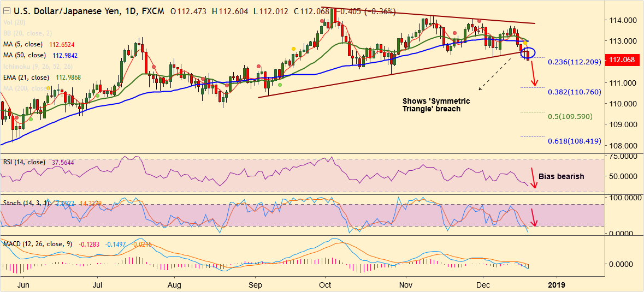The width and height of the screenshot is (644, 292).
Task: Click the open value O112.473
Action: [189, 11]
